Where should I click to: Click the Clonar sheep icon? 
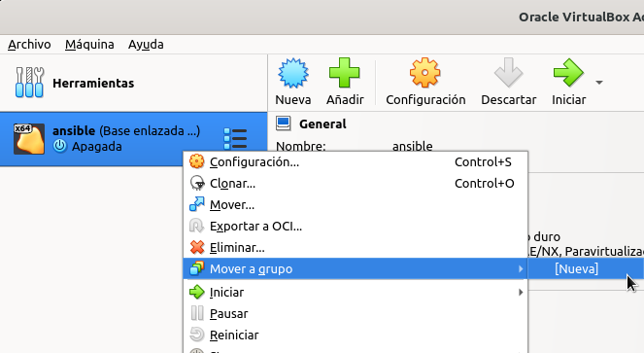(x=197, y=183)
